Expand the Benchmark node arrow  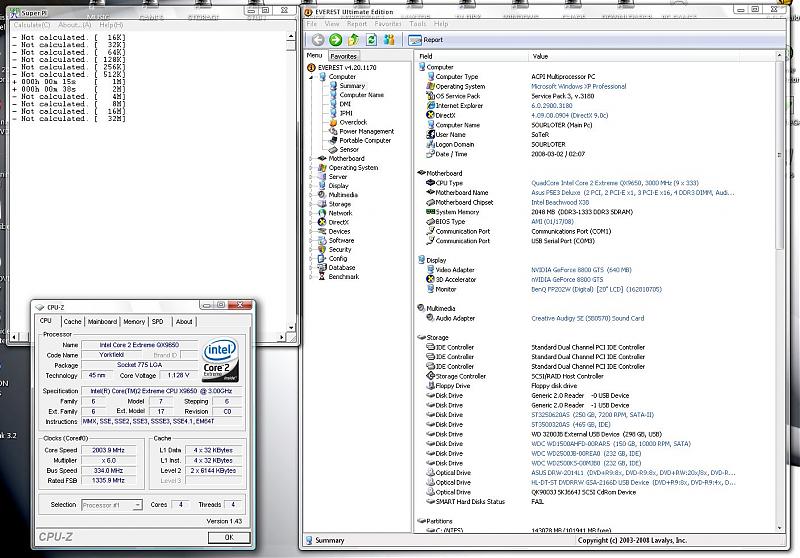coord(311,277)
